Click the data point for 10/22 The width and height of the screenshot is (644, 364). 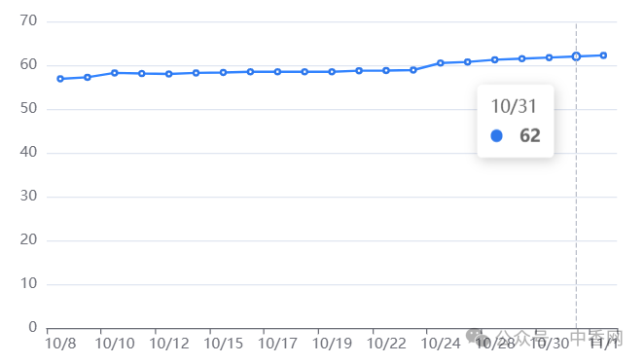386,71
